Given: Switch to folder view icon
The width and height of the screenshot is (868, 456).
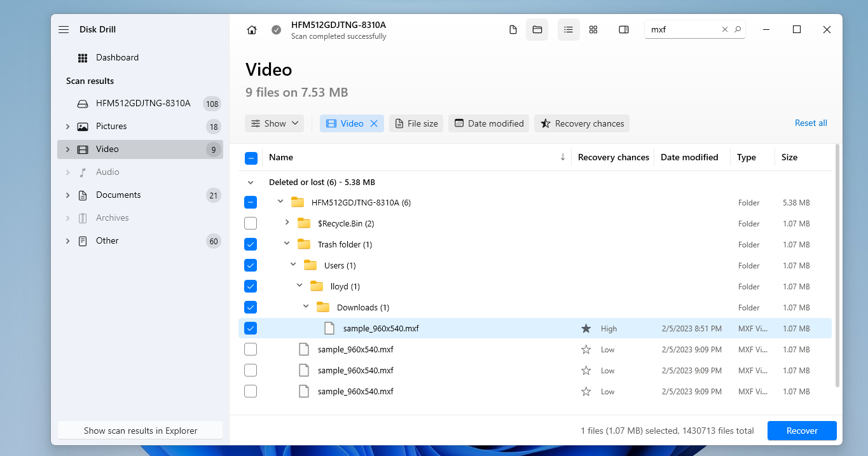Looking at the screenshot, I should coord(537,30).
